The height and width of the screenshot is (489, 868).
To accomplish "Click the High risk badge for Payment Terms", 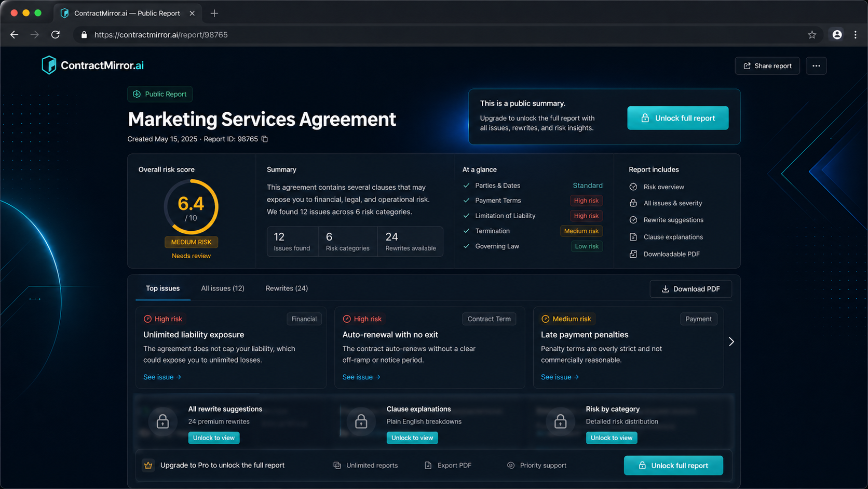I will point(586,201).
